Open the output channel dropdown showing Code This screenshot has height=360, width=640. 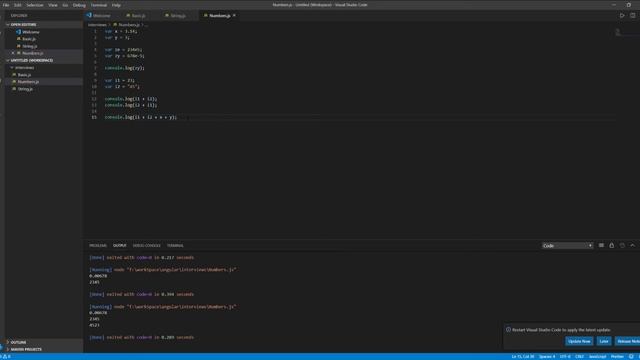567,246
